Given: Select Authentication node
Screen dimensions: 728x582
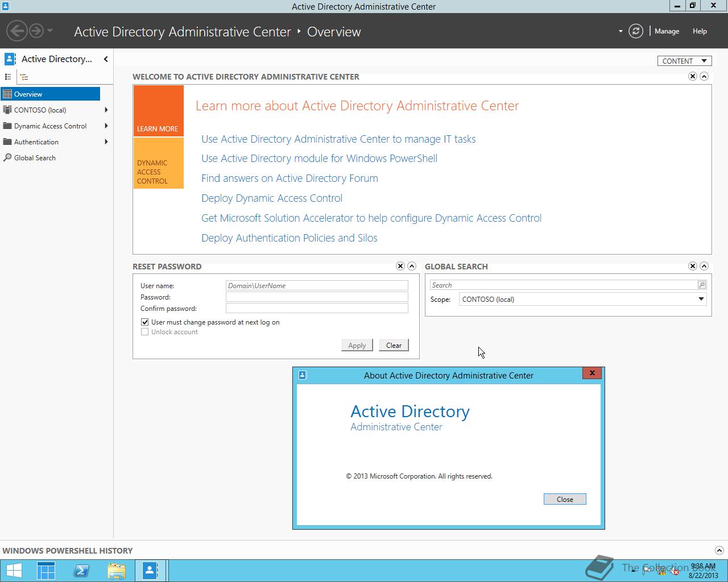Looking at the screenshot, I should [x=36, y=142].
